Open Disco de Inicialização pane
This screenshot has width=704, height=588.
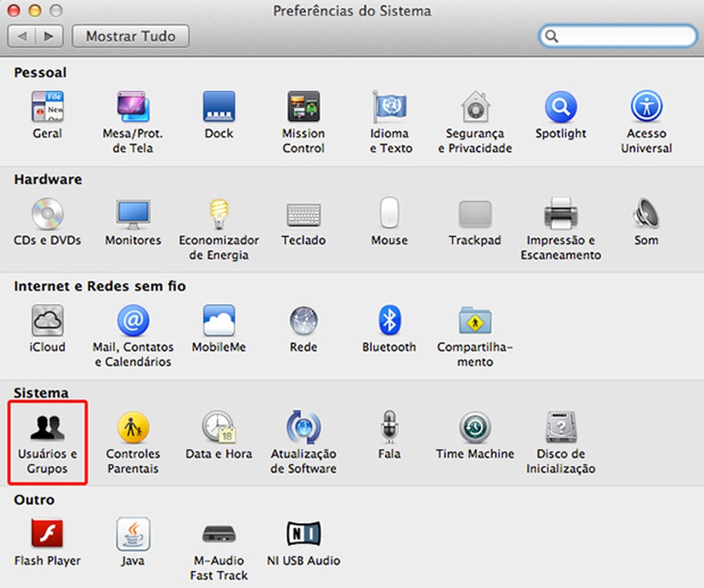pos(561,428)
